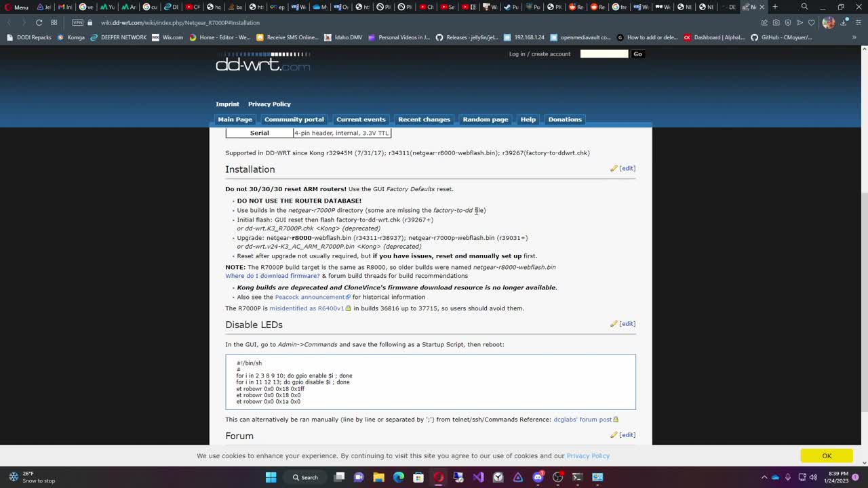Click the taskbar Search box
Screen dimensions: 868x488
306,477
